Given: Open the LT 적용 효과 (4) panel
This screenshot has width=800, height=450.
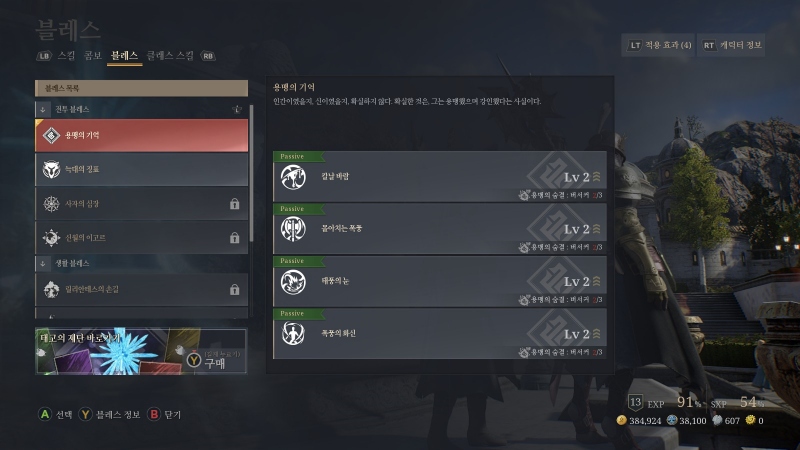Looking at the screenshot, I should click(659, 45).
